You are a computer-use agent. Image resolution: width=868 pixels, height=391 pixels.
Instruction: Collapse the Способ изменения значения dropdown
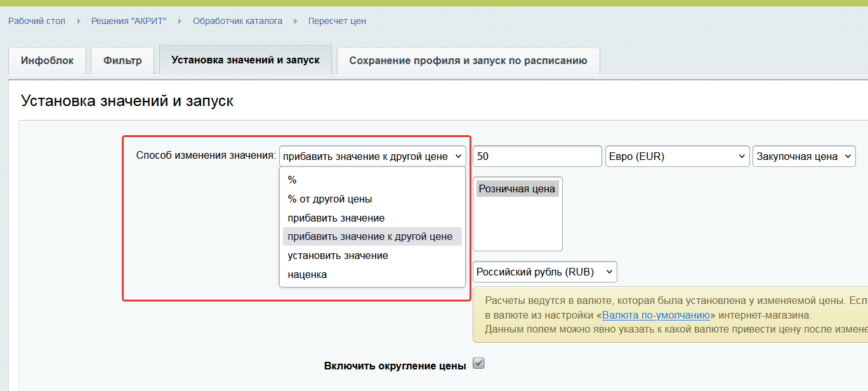[x=372, y=156]
